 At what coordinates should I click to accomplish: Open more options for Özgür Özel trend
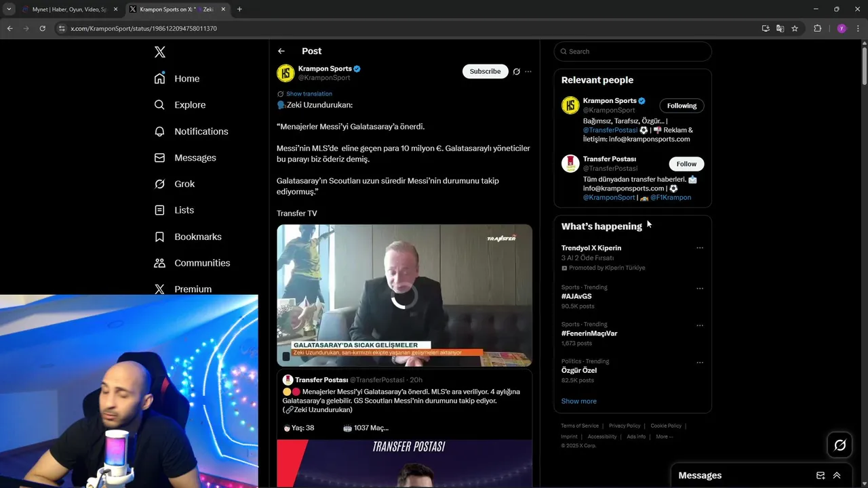click(x=700, y=362)
